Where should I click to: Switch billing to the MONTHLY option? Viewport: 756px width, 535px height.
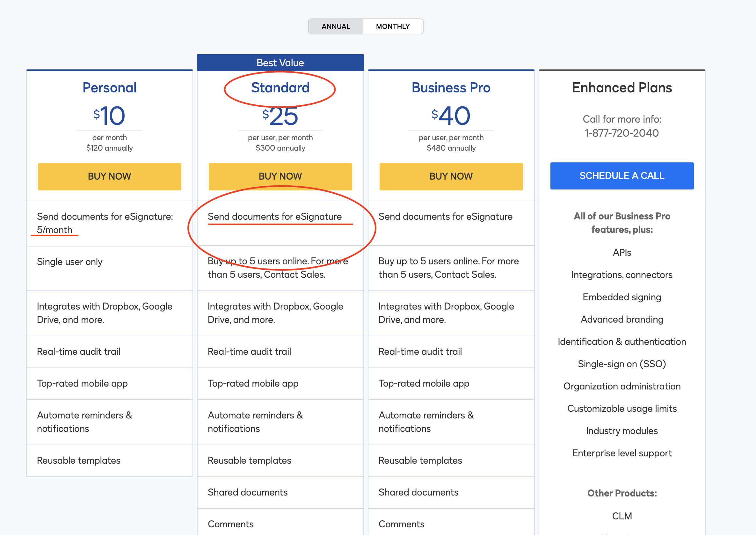click(x=393, y=26)
